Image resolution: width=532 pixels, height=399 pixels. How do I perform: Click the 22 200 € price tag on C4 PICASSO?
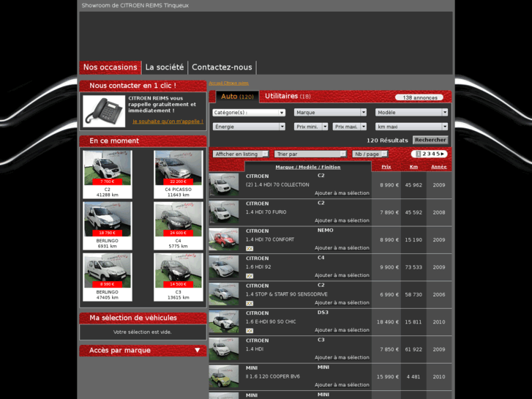[x=178, y=182]
